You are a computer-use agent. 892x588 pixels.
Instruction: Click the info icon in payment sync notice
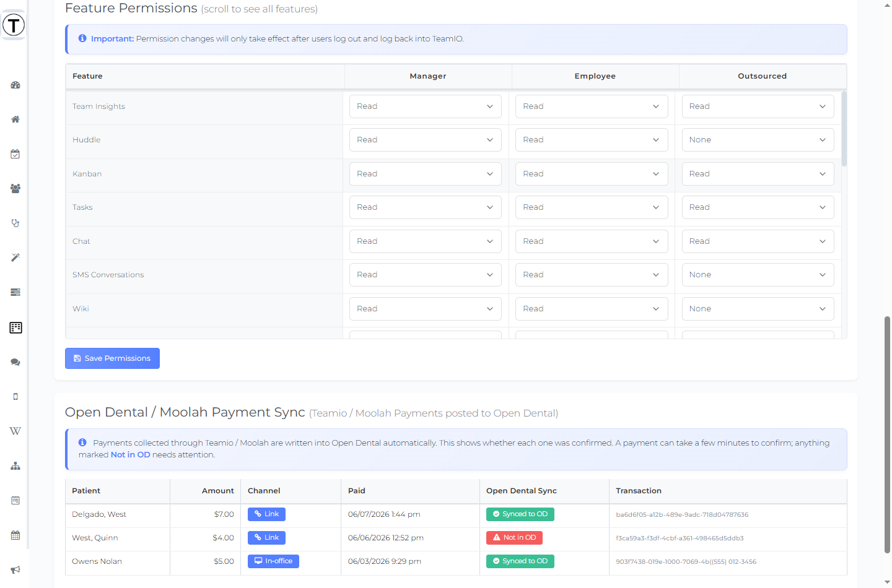tap(82, 443)
